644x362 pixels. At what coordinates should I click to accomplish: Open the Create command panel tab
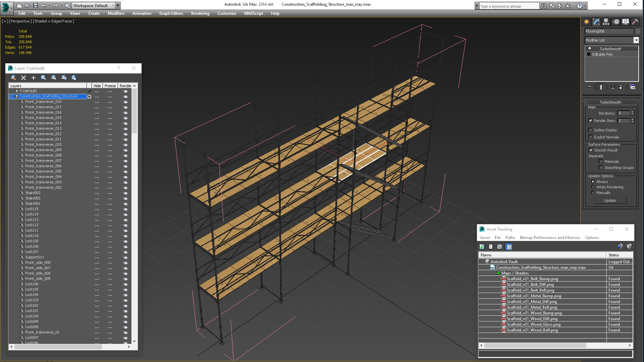tap(586, 22)
